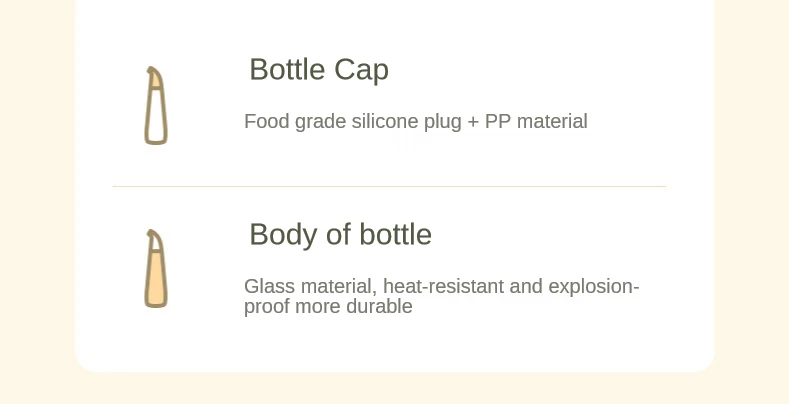Click the plus sign in the cap description
Screen dimensions: 789x404
(x=473, y=122)
